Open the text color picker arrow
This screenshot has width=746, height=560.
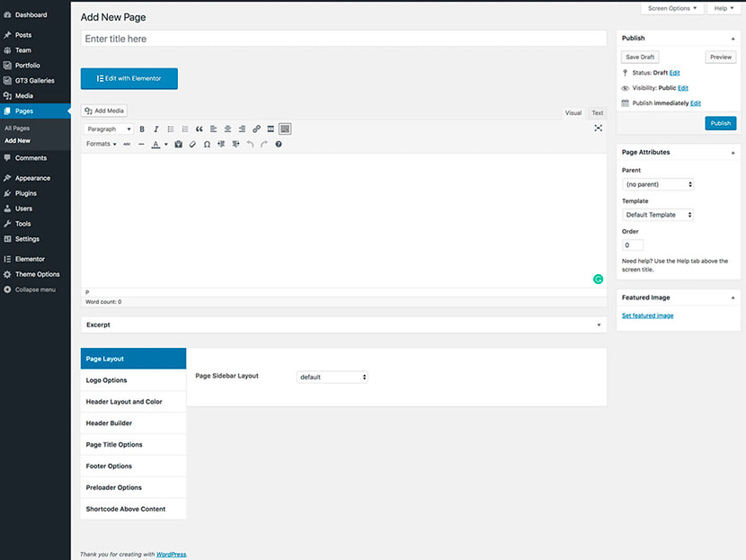(x=165, y=144)
